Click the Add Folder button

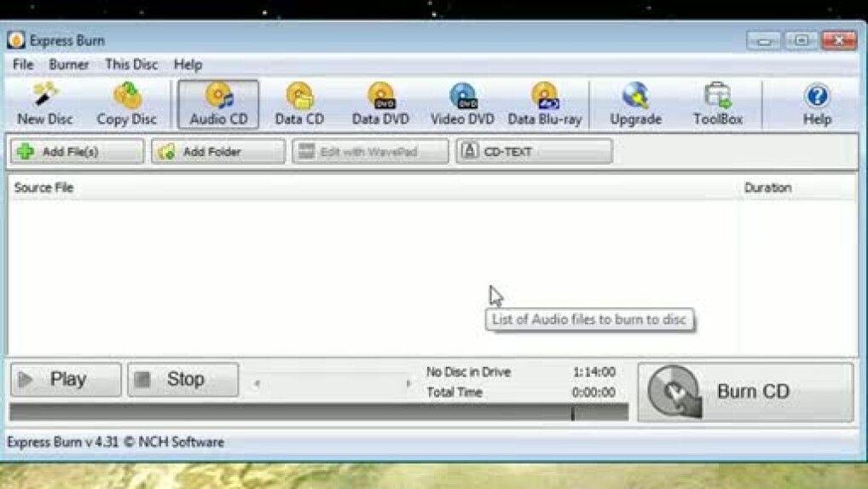[217, 152]
